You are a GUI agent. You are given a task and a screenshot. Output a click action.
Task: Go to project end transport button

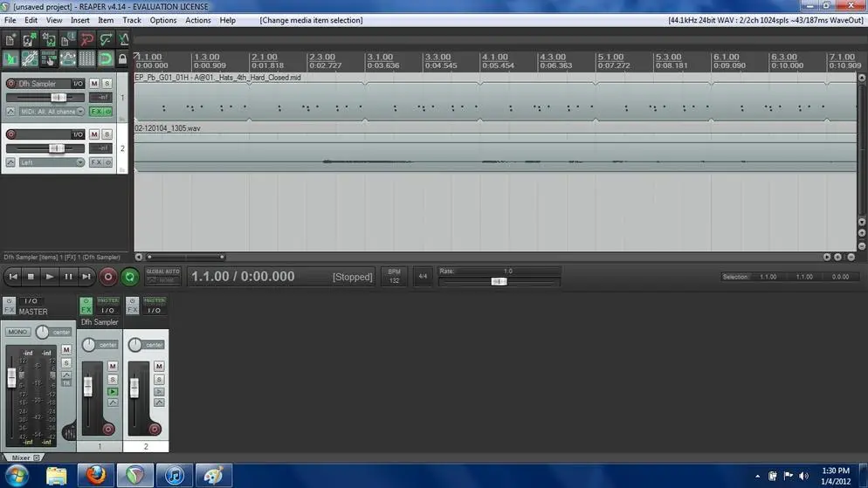(x=86, y=277)
